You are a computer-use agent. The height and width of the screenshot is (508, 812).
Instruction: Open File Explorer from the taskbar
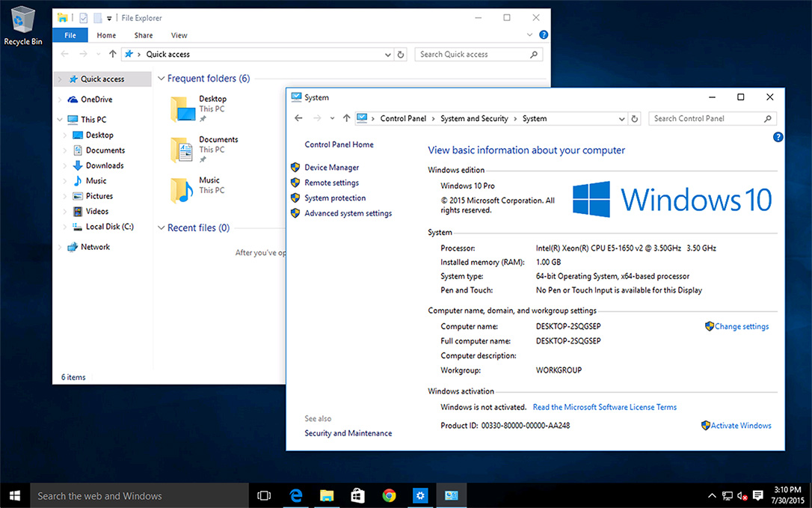(327, 495)
